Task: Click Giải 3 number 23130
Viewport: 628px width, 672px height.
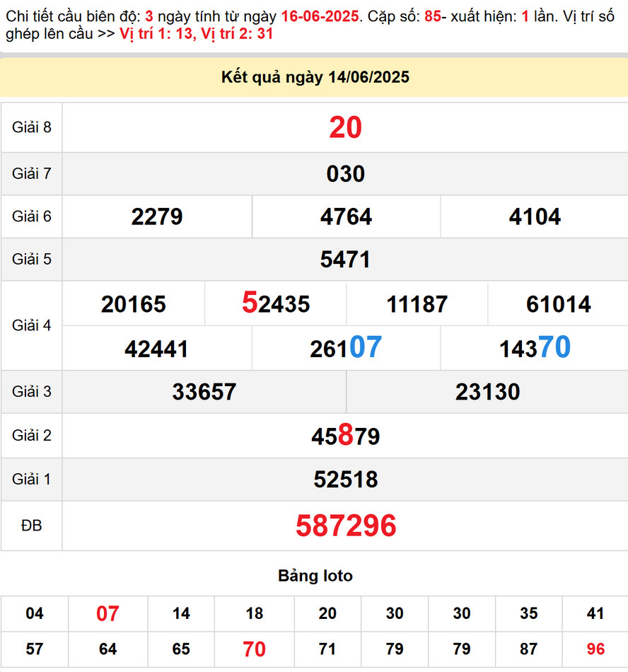Action: (x=487, y=392)
